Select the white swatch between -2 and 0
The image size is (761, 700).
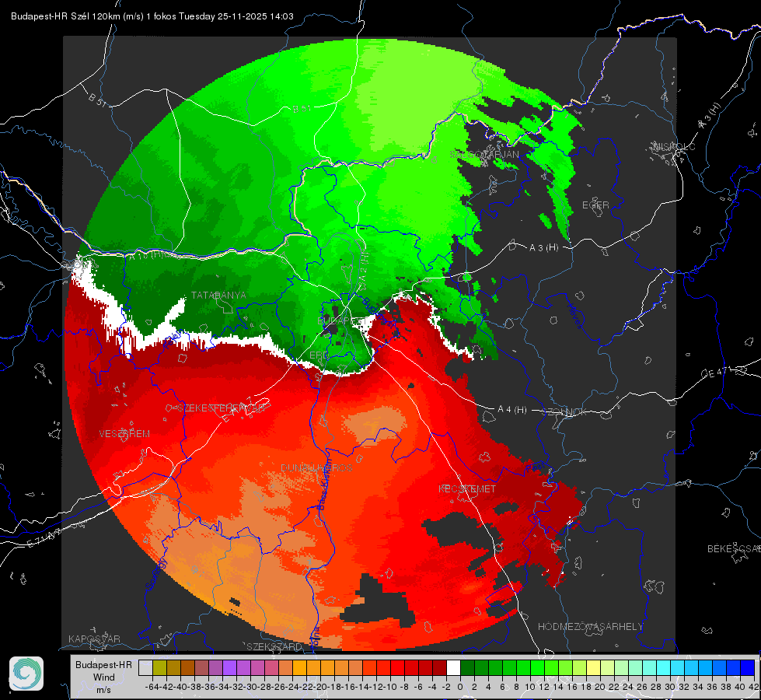click(453, 667)
